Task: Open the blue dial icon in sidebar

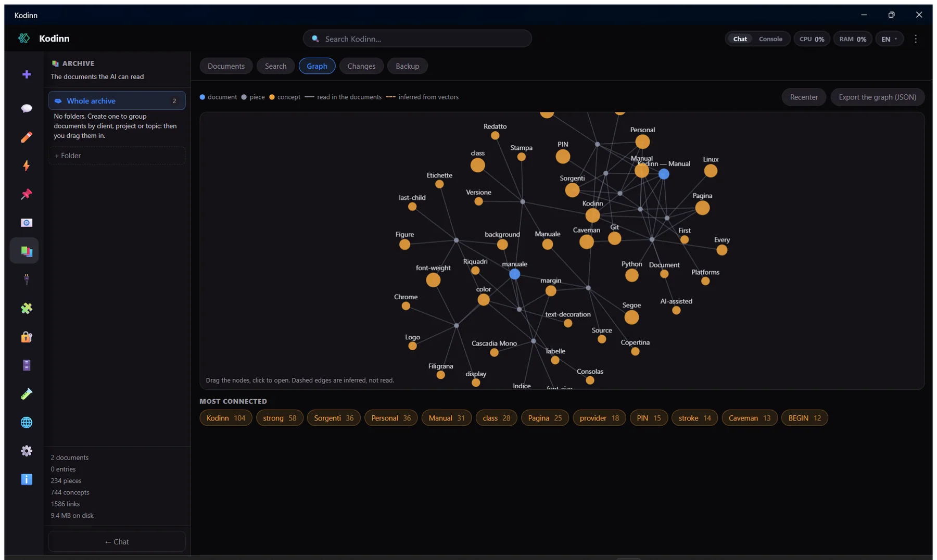Action: pos(27,223)
